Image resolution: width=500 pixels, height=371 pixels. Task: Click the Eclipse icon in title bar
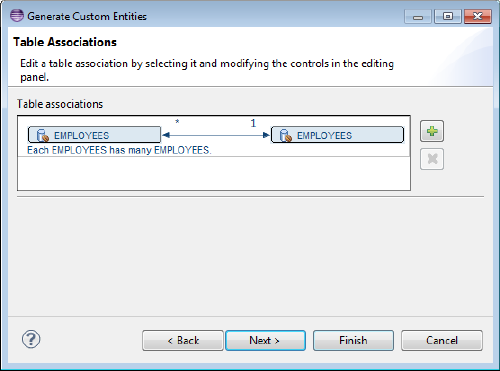[x=17, y=16]
